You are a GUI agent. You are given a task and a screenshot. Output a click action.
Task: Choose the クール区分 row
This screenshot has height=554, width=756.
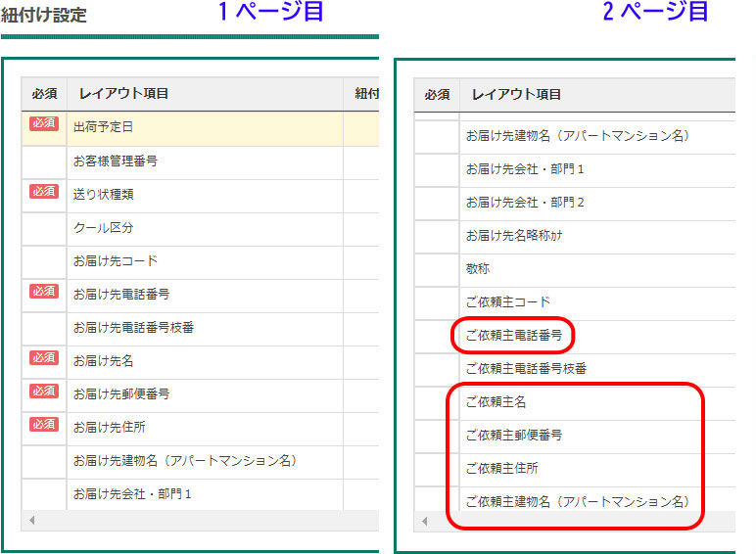click(x=103, y=227)
